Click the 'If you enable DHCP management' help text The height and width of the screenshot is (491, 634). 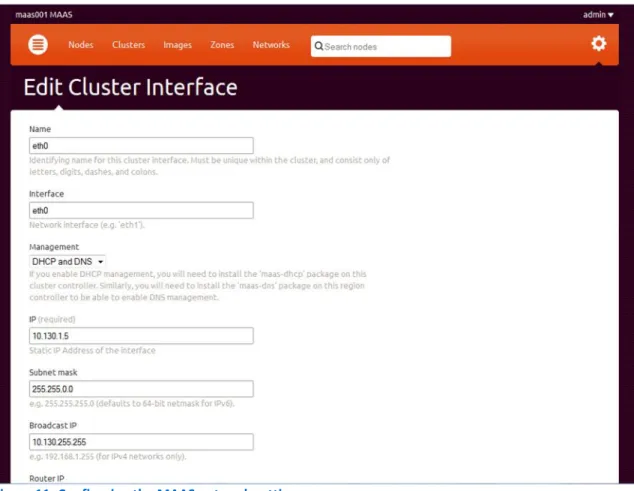tap(198, 286)
